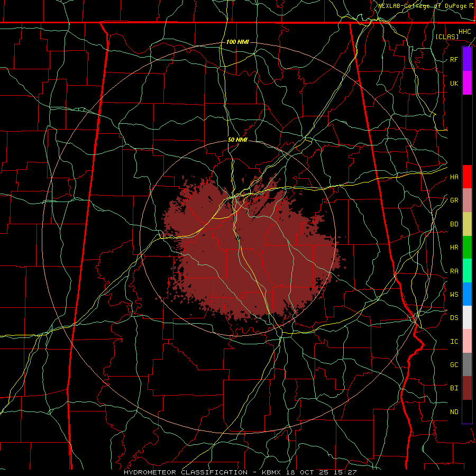Click the ND legend label

[x=454, y=412]
